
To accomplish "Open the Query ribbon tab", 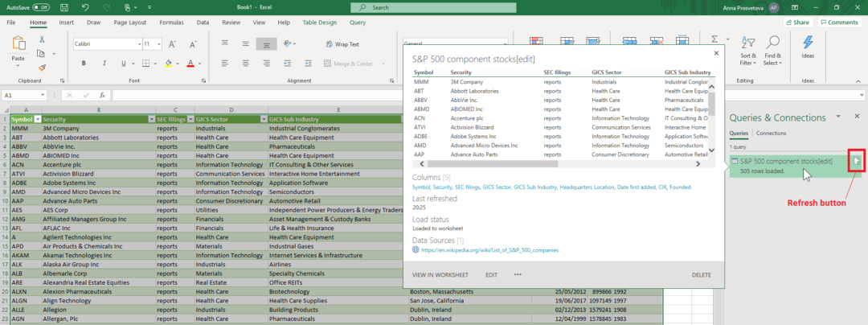I will coord(357,23).
